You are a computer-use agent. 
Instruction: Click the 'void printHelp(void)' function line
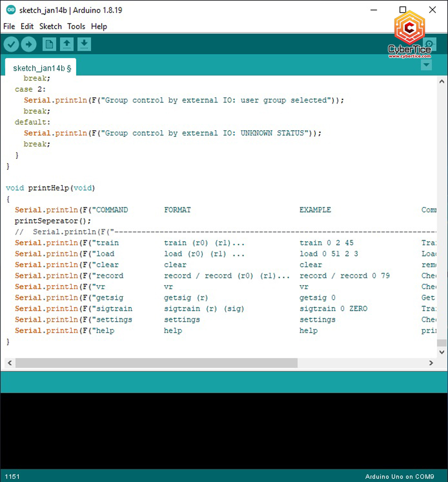coord(50,188)
